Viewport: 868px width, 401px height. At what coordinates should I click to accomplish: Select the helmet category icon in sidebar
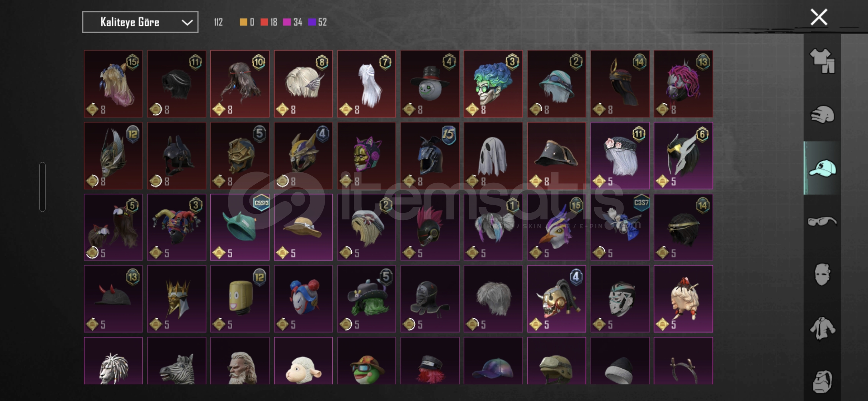pyautogui.click(x=822, y=115)
